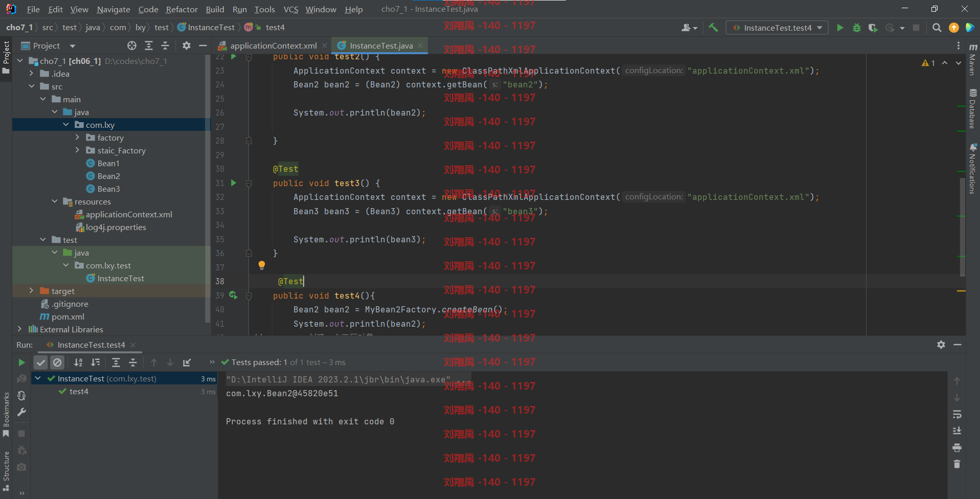Viewport: 980px width, 499px height.
Task: Collapse the resources folder
Action: pos(55,201)
